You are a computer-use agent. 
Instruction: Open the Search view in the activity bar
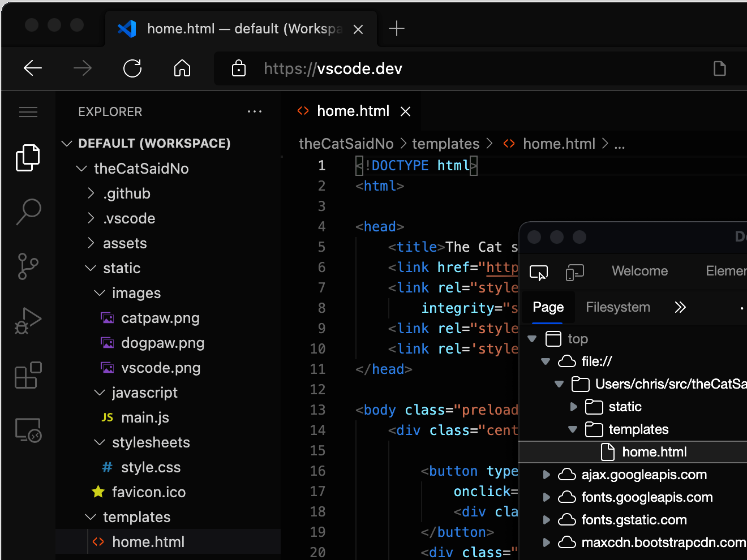pos(28,212)
